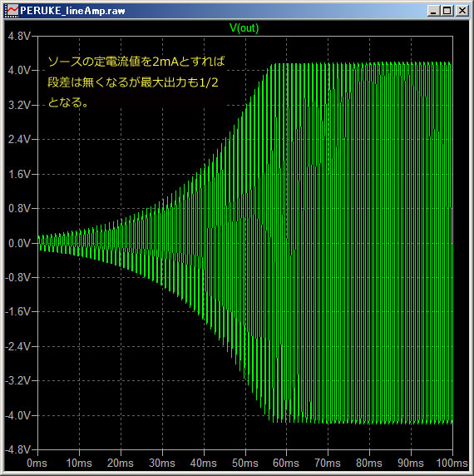
Task: Click the 50ms time axis label
Action: click(x=245, y=464)
